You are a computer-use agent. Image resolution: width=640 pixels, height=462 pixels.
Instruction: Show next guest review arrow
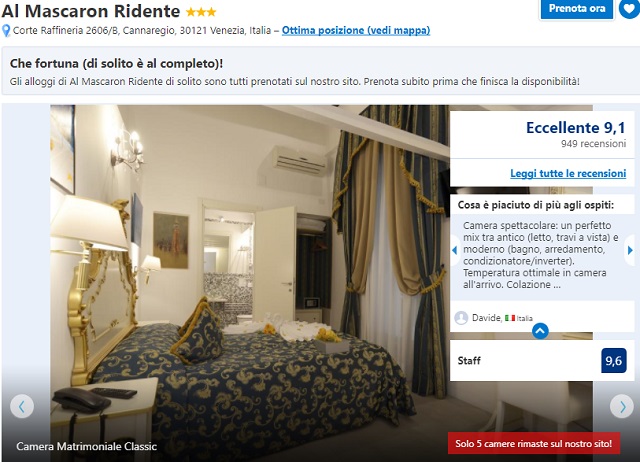coord(630,250)
